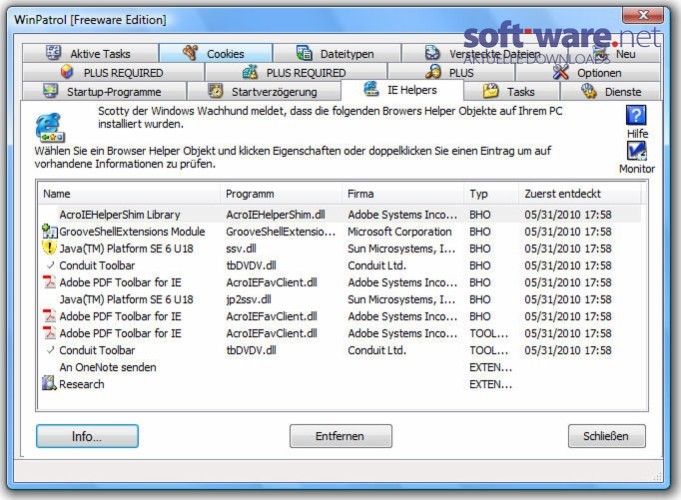This screenshot has height=500, width=681.
Task: Click the Research row icon
Action: tap(49, 383)
